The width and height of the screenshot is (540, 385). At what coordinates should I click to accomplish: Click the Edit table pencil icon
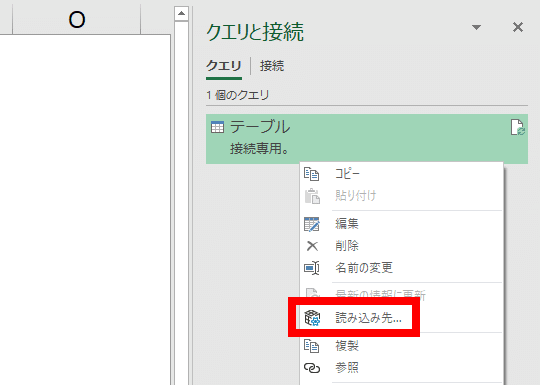click(312, 224)
